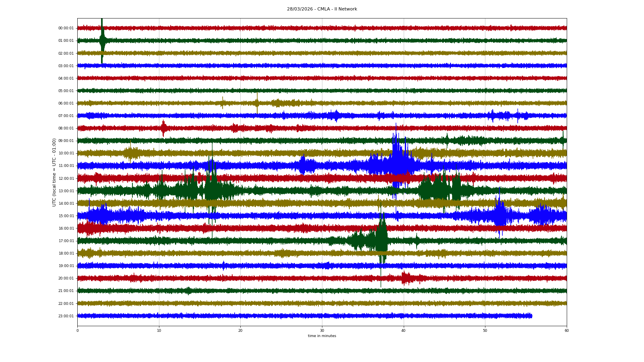Click the 'time in minutes' x-axis label
Screen dimensions: 644x362
(x=322, y=336)
